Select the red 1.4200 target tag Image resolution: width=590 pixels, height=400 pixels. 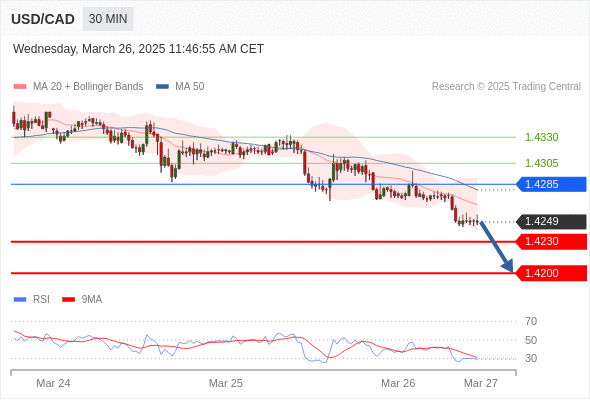[x=551, y=273]
